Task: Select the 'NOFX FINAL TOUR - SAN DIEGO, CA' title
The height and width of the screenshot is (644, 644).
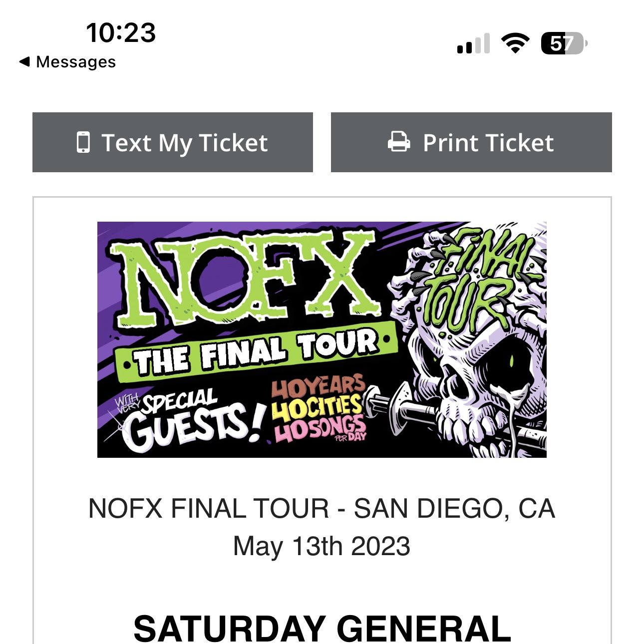Action: tap(322, 509)
